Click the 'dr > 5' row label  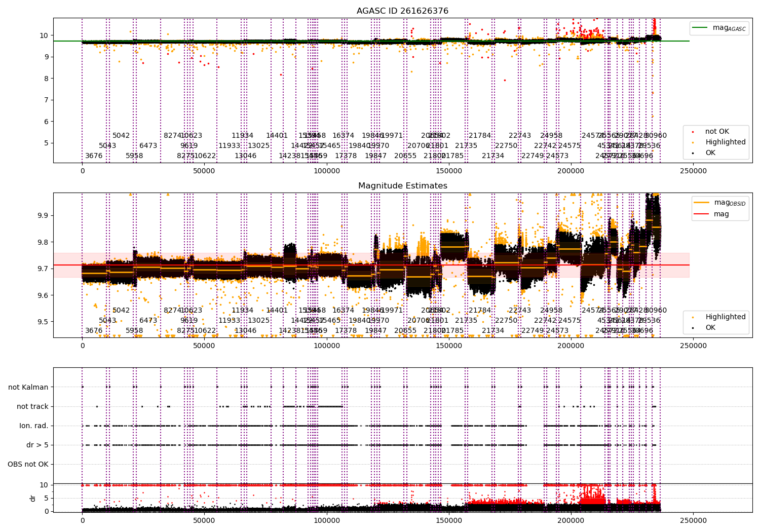point(37,445)
